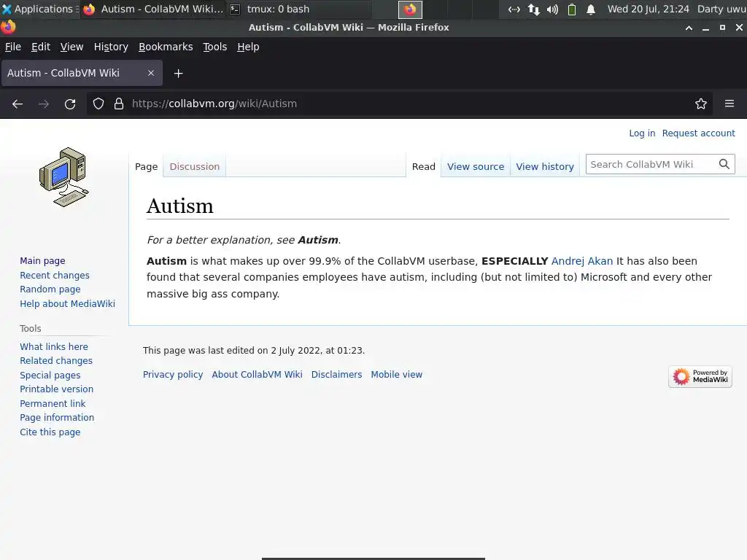The width and height of the screenshot is (747, 560).
Task: Open the Applications menu in the panel
Action: tap(41, 9)
